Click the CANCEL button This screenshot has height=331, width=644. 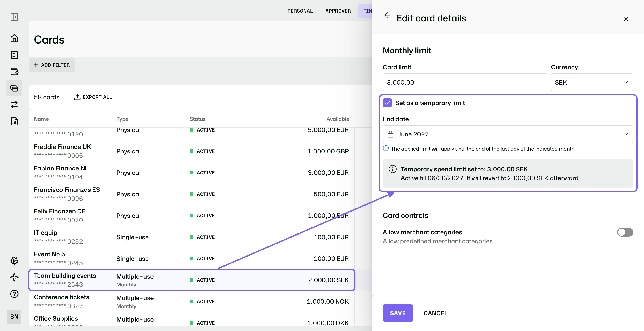click(x=436, y=313)
